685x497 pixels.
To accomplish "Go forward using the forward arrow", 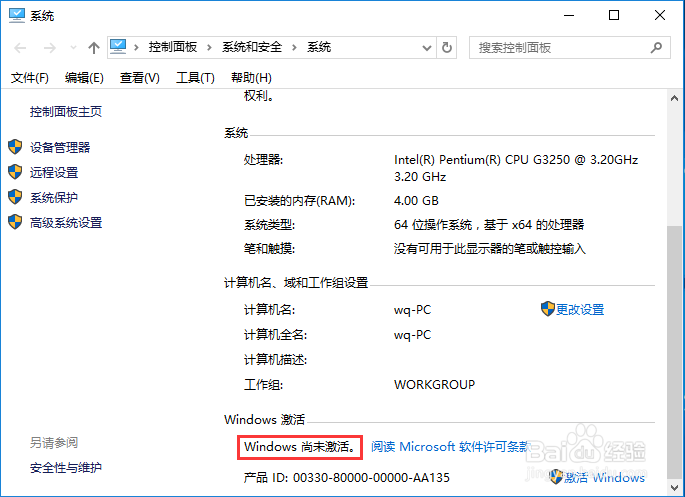I will coord(49,48).
